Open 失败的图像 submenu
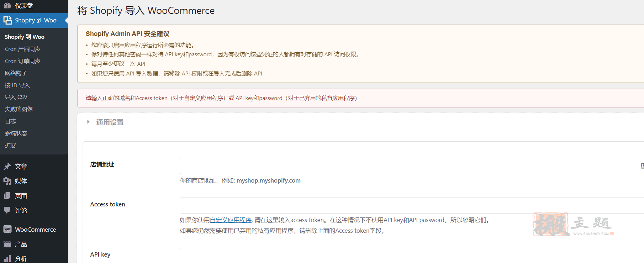The image size is (644, 263). [x=19, y=109]
